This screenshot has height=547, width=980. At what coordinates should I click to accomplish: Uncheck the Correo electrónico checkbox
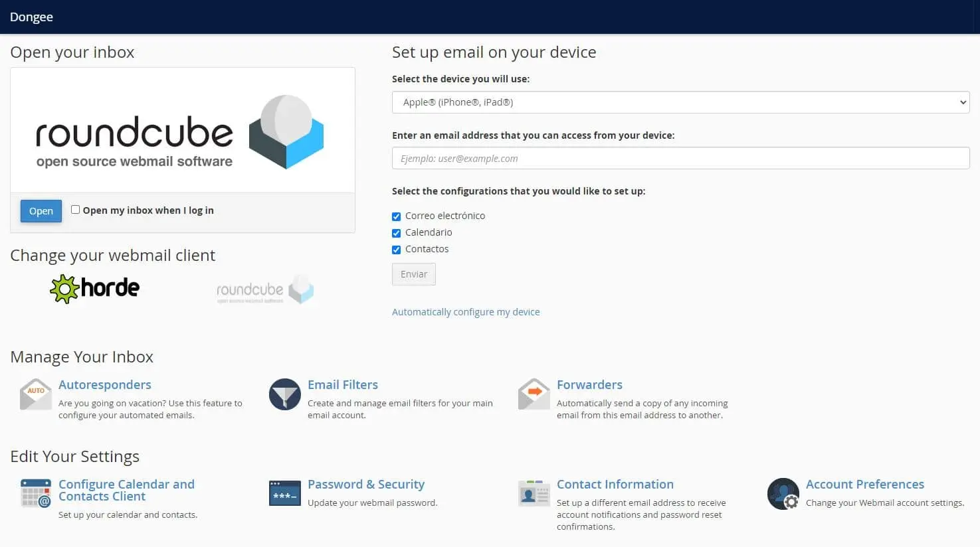coord(397,216)
